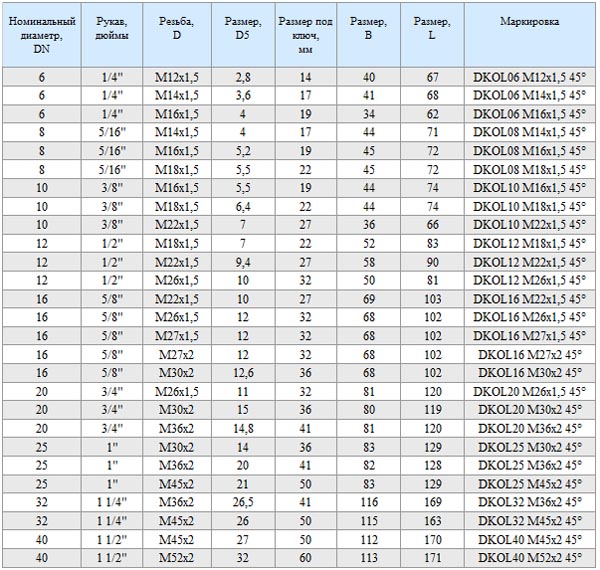Click the 'Размер, L' column header
Viewport: 600px width, 570px height.
coord(432,35)
